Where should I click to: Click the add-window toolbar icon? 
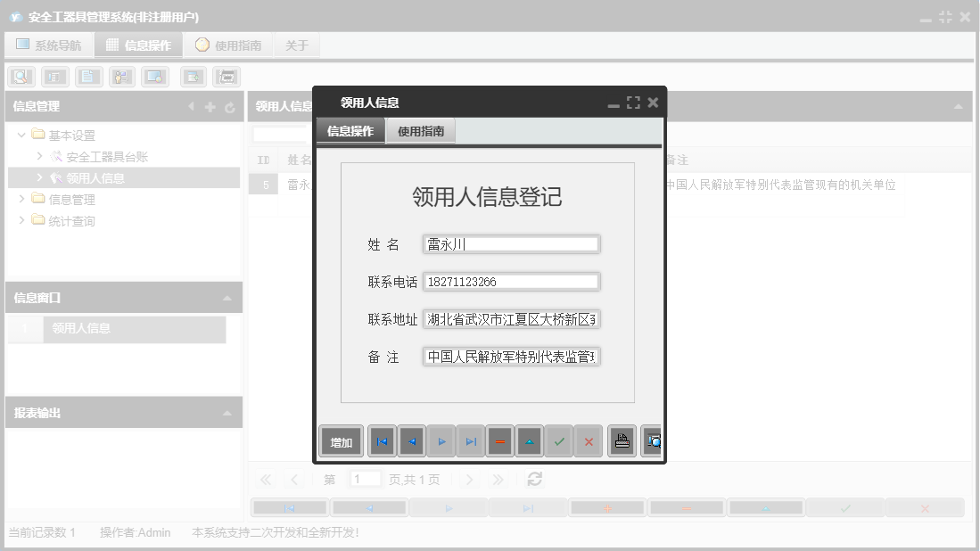pos(192,76)
